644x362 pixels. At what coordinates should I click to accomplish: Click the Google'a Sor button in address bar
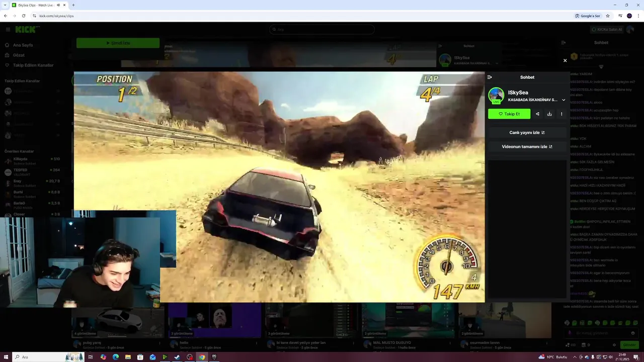point(588,16)
